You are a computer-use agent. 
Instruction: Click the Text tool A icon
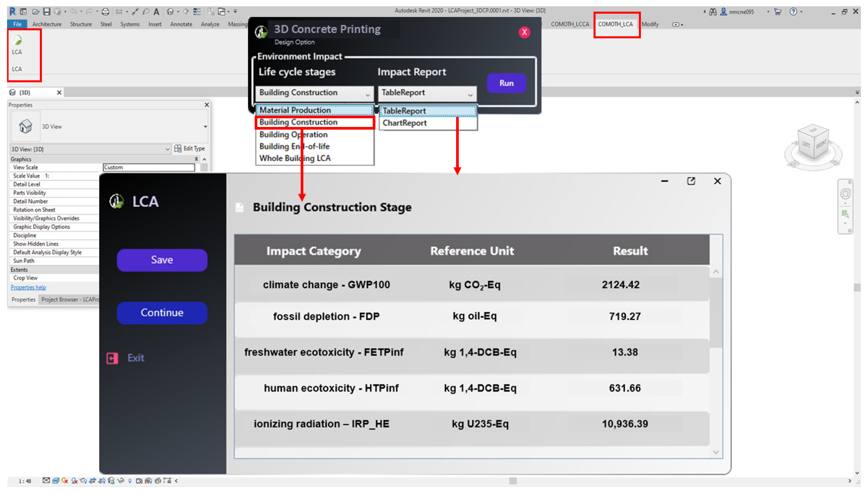click(x=156, y=12)
